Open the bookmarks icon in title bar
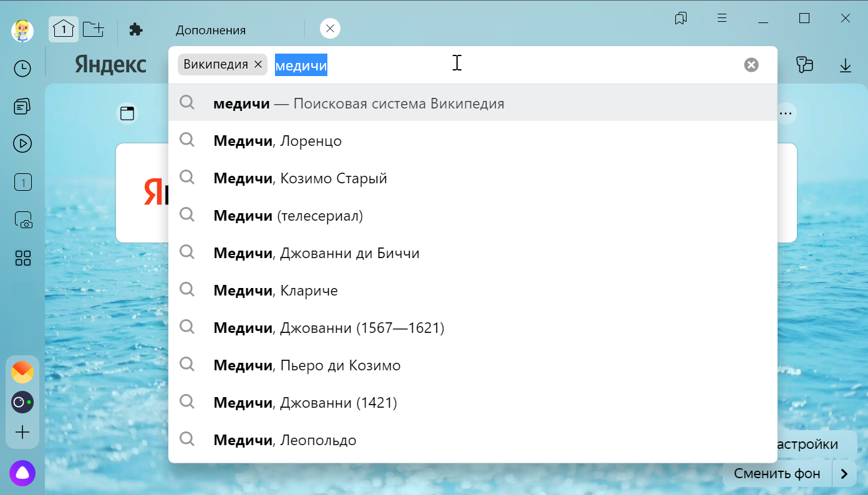 pyautogui.click(x=681, y=19)
